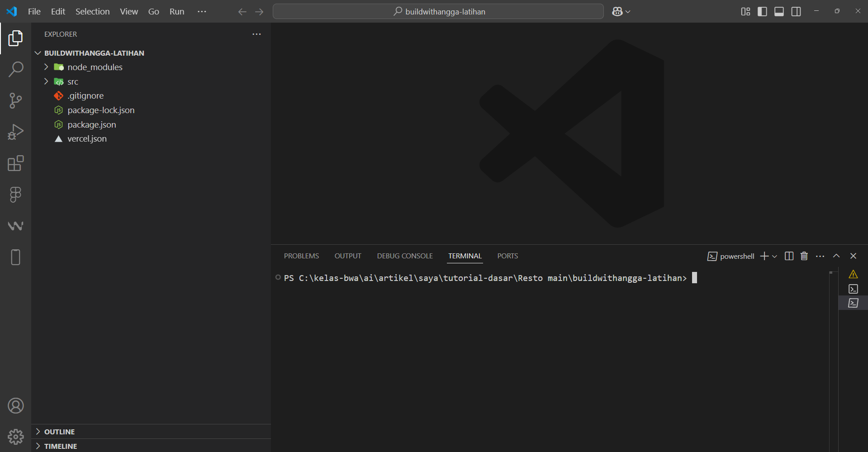Go forward using the right arrow
The image size is (868, 452).
(x=259, y=12)
